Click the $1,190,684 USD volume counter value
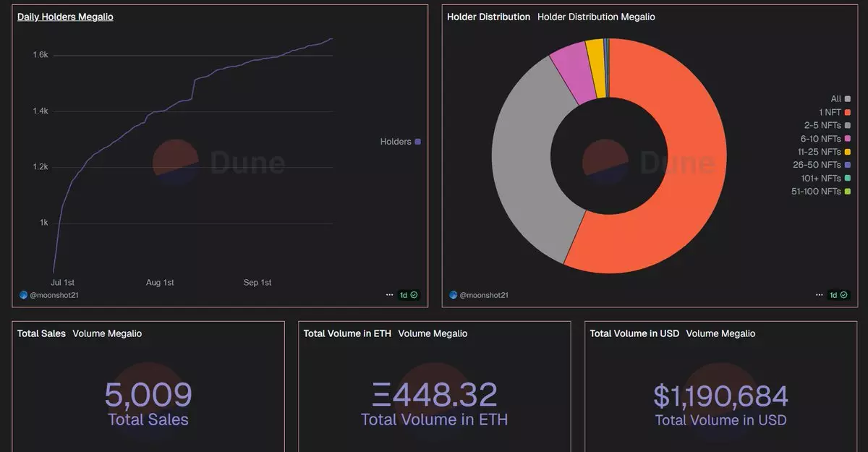 point(721,396)
